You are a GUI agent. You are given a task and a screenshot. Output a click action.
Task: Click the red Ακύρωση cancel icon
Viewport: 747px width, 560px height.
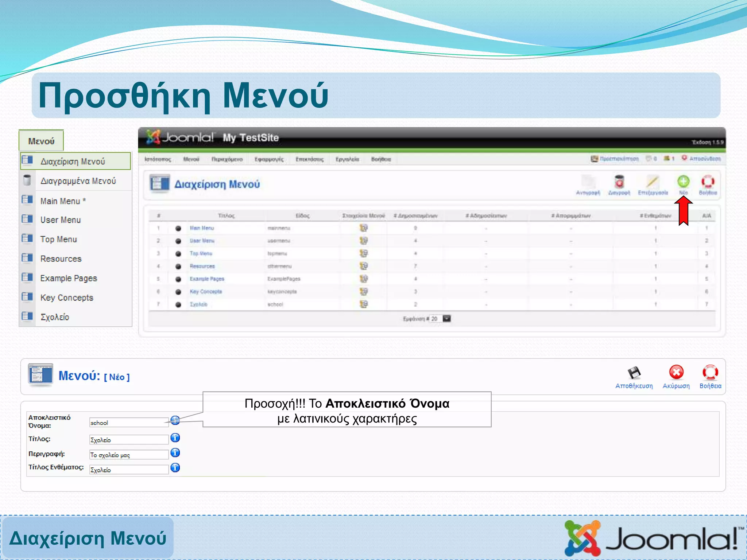click(676, 373)
